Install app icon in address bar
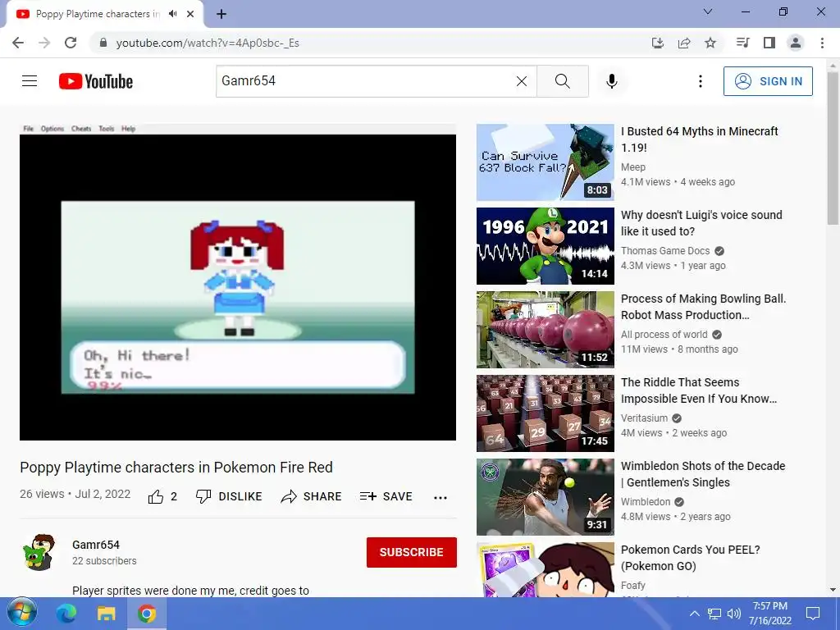This screenshot has width=840, height=630. (658, 43)
